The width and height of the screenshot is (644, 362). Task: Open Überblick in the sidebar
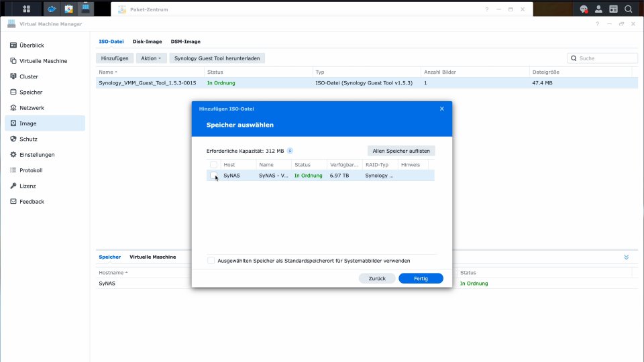click(45, 45)
